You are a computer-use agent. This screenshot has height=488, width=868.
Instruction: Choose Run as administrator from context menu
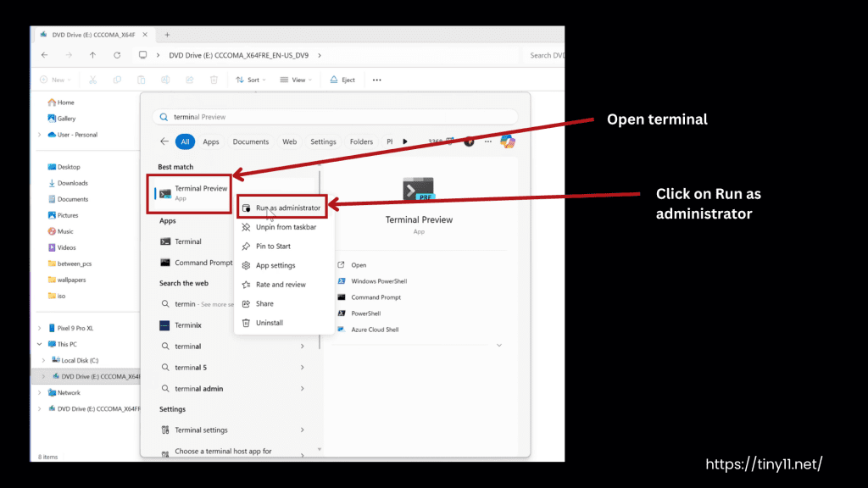[x=287, y=208]
